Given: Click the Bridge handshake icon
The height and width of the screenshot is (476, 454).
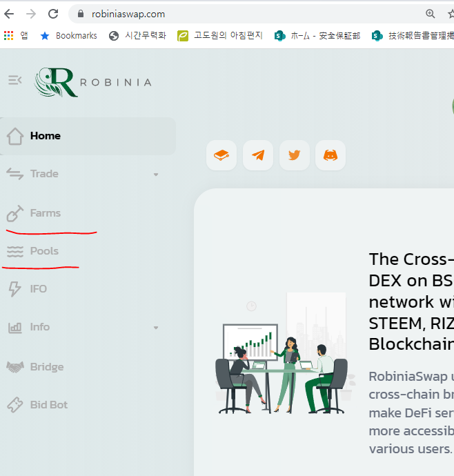Looking at the screenshot, I should pyautogui.click(x=15, y=367).
